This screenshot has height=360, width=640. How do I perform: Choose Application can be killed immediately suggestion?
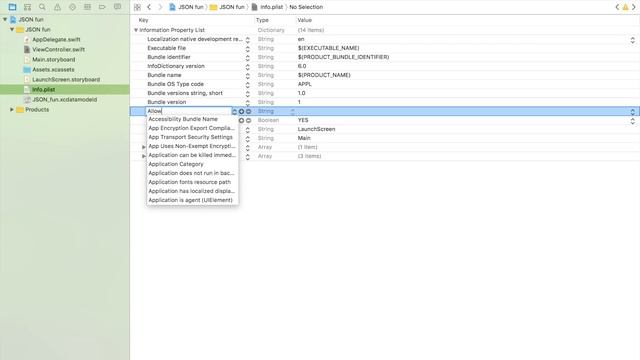point(192,155)
